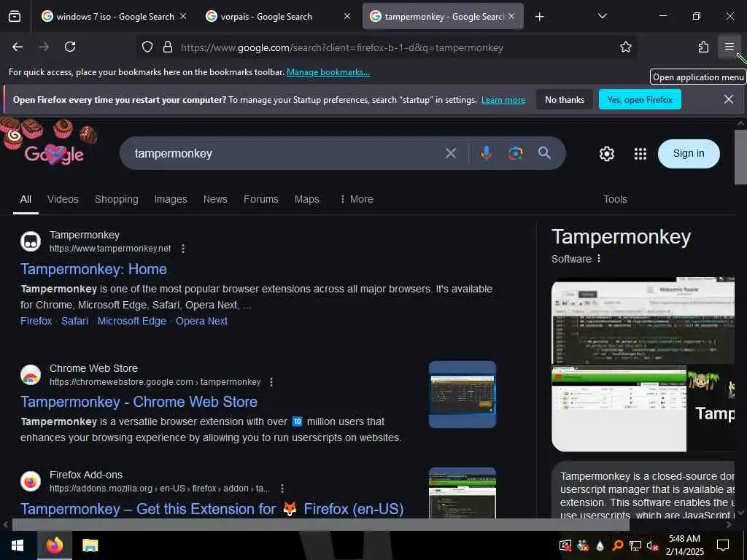Switch to Shopping results
Image resolution: width=747 pixels, height=560 pixels.
(x=116, y=200)
